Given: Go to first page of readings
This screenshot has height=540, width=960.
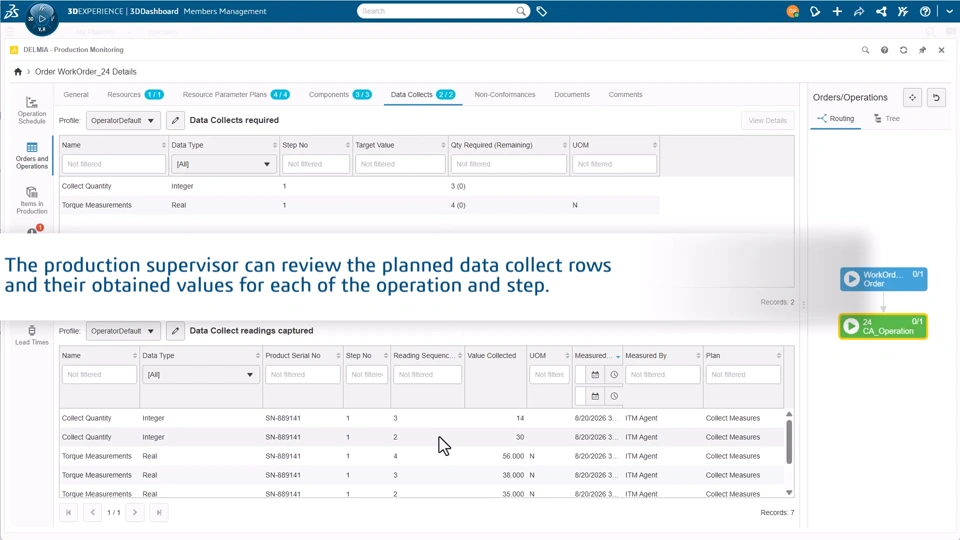Looking at the screenshot, I should (x=69, y=512).
